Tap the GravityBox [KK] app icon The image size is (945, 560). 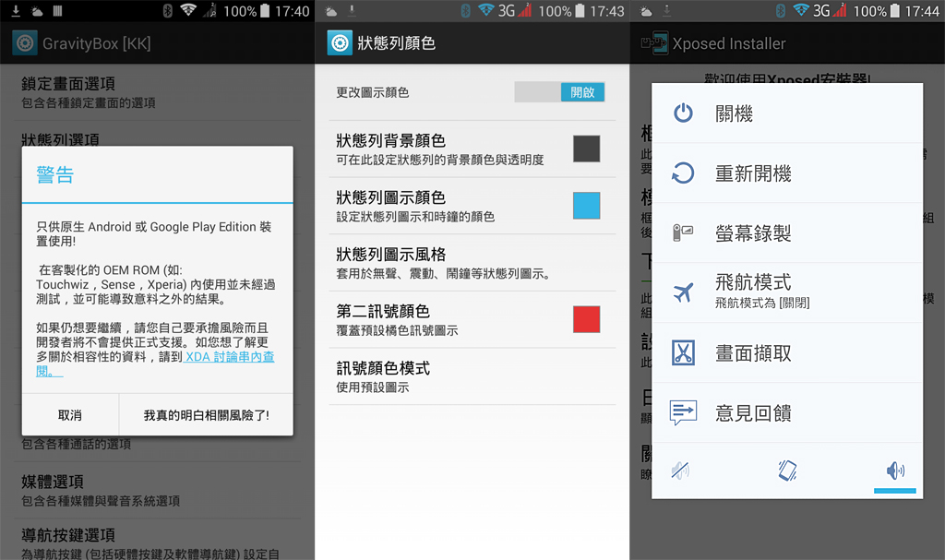coord(25,43)
